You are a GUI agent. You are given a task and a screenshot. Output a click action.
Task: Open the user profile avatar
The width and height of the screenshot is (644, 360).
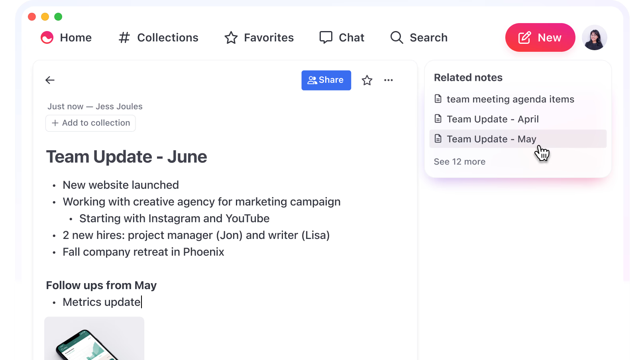click(594, 37)
